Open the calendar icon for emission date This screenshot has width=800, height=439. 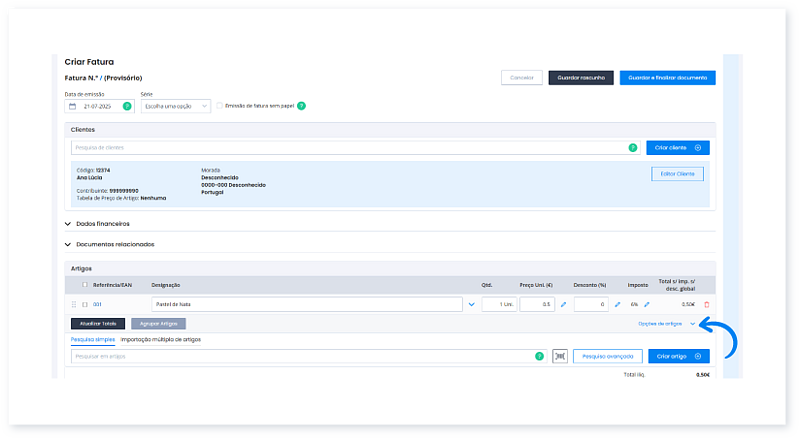click(72, 106)
